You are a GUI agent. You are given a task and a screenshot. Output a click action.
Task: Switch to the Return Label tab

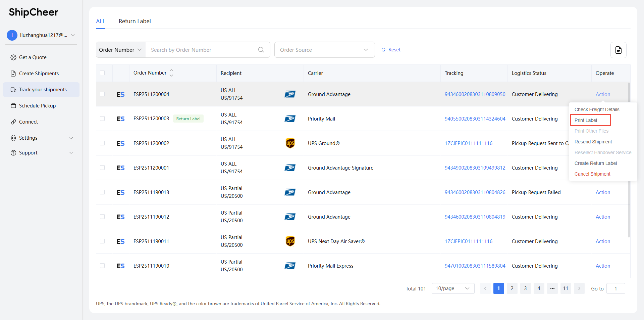coord(135,21)
